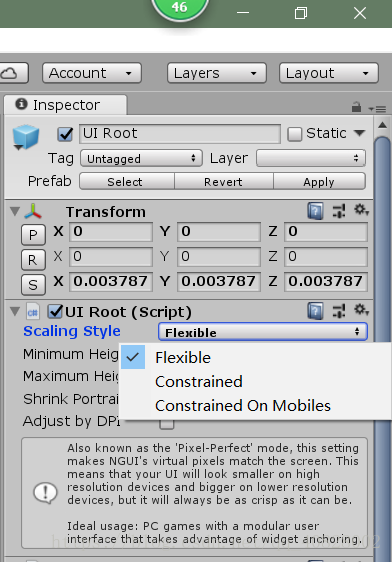This screenshot has width=392, height=562.
Task: Open UI Root script presets icon
Action: coord(339,311)
